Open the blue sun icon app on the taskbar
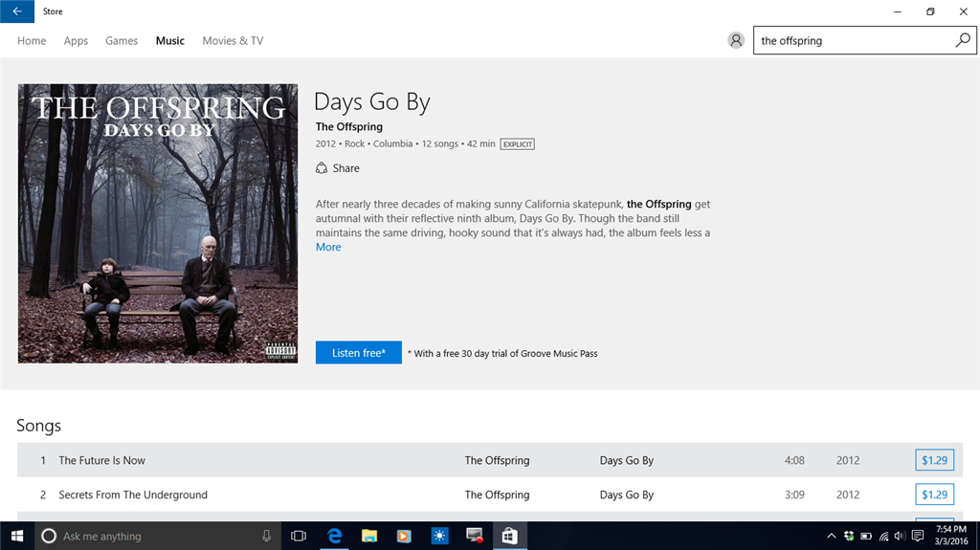This screenshot has height=550, width=980. tap(439, 536)
